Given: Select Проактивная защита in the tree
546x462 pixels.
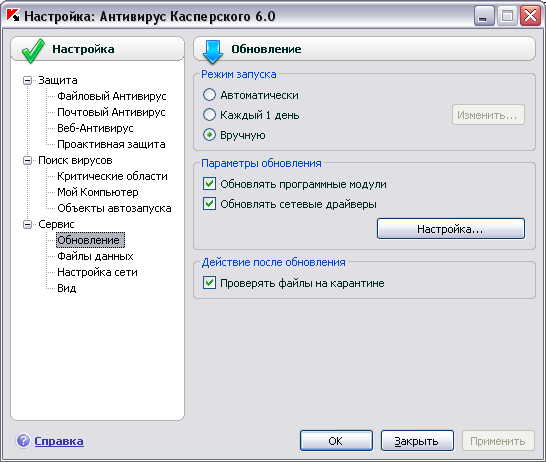Looking at the screenshot, I should tap(111, 144).
